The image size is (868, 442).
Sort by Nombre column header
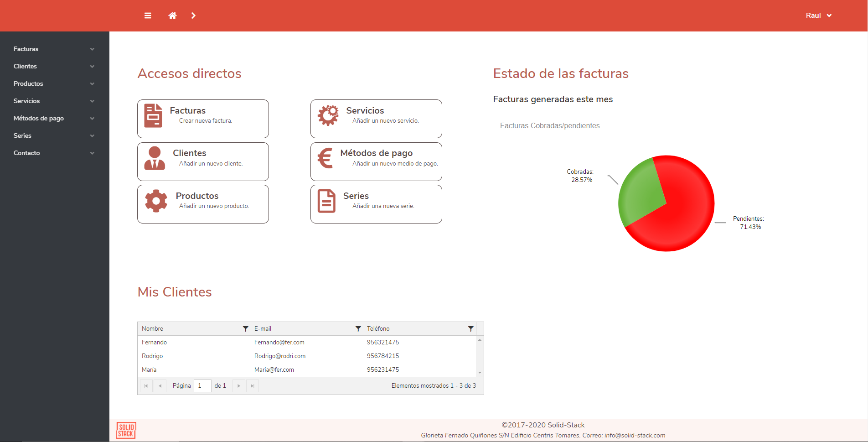point(152,328)
